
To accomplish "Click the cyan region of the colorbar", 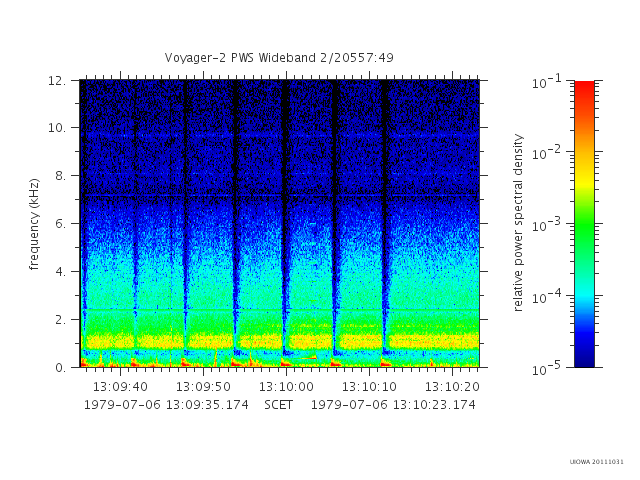I will tap(584, 296).
